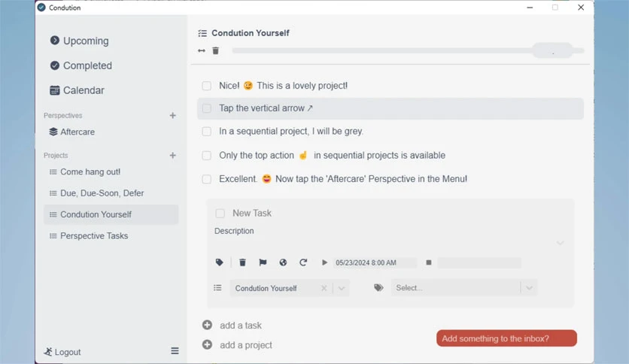
Task: Click the empty due date field
Action: pos(479,262)
